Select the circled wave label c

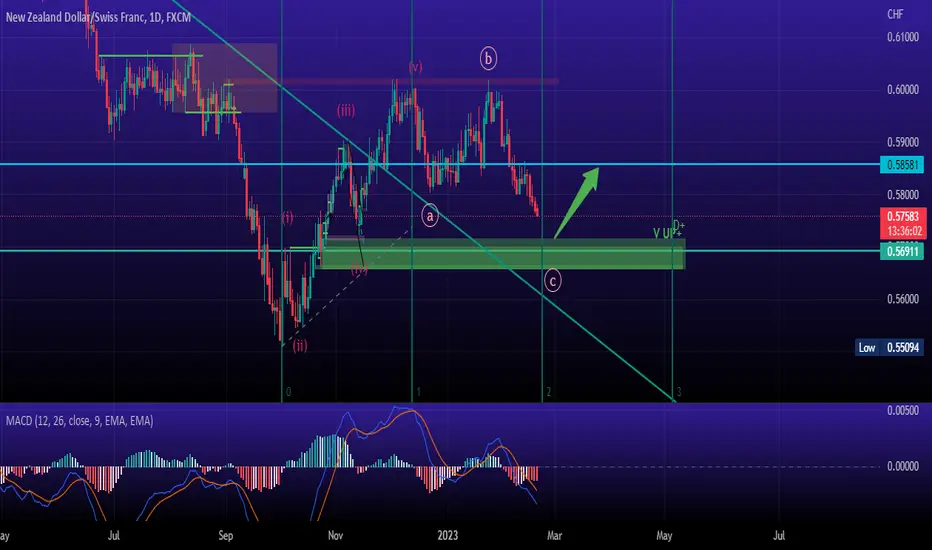pyautogui.click(x=553, y=281)
